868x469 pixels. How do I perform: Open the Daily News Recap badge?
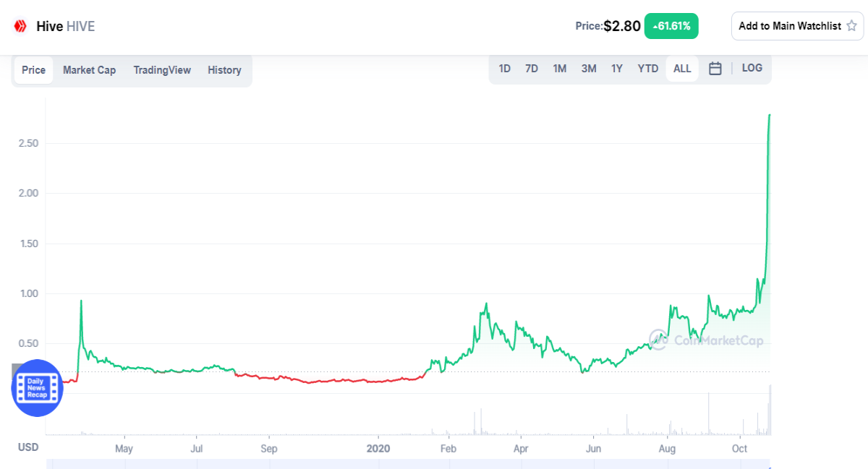(x=37, y=388)
